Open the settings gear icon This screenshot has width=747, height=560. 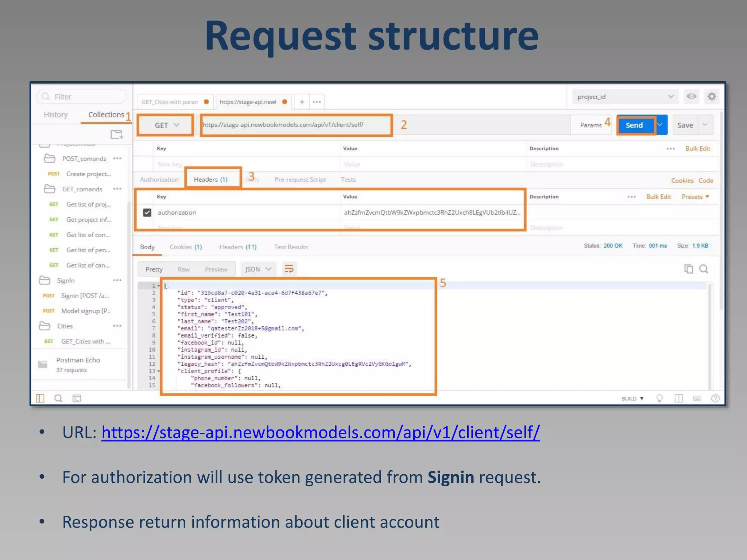(712, 97)
